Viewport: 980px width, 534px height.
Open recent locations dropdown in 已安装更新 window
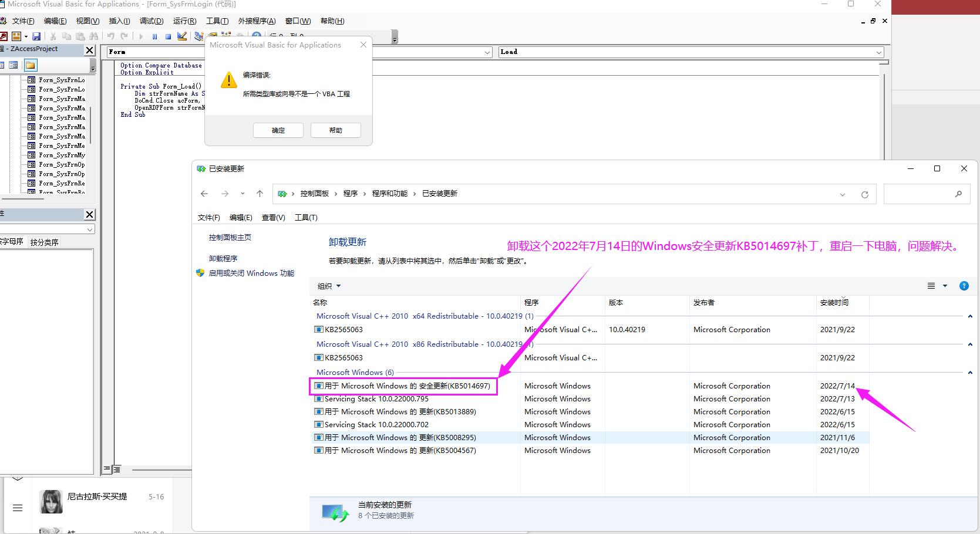[x=243, y=194]
